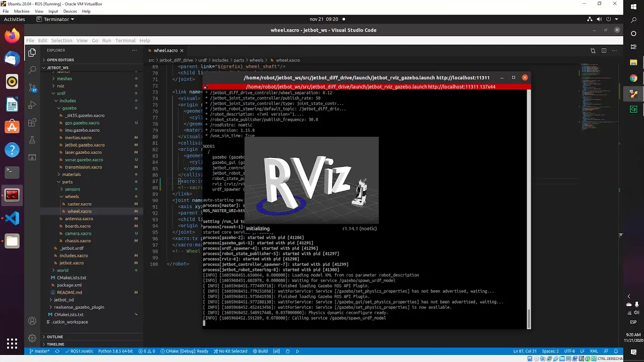Open the Terminator app menu in the top bar

[x=56, y=19]
